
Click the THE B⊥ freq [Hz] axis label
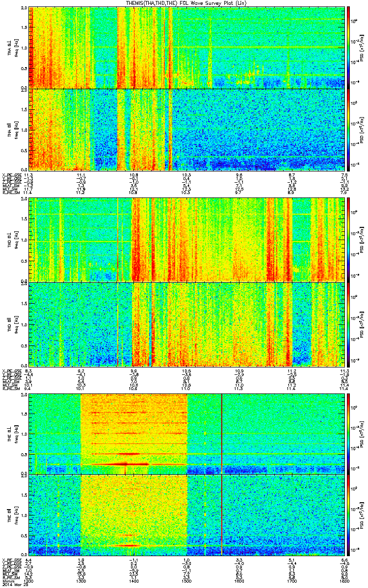click(16, 434)
